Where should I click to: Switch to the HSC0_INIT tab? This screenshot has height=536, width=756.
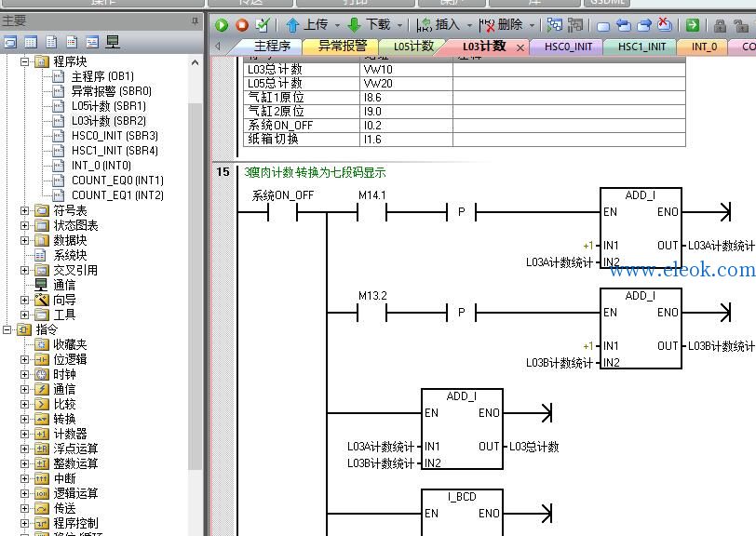(x=568, y=47)
